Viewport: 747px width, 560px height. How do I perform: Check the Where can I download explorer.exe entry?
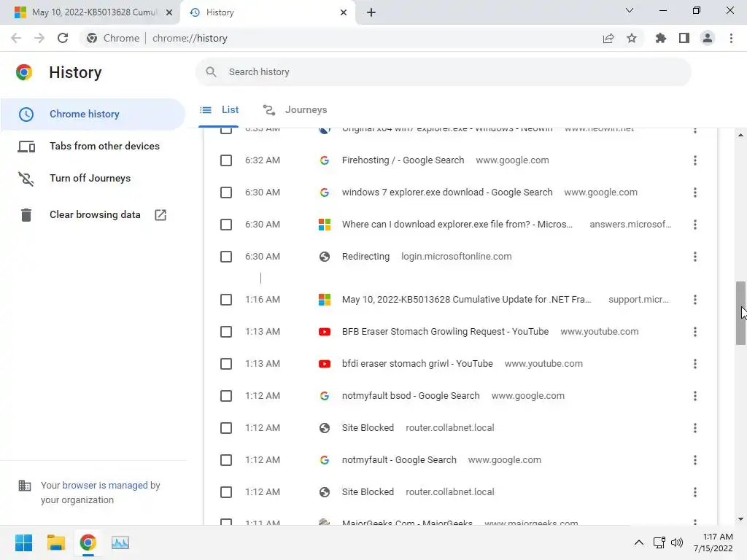pos(226,225)
